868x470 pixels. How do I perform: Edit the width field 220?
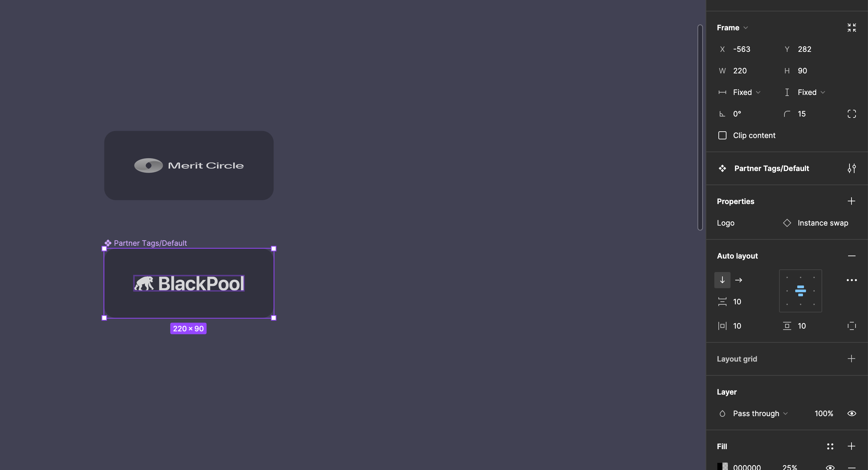[740, 71]
